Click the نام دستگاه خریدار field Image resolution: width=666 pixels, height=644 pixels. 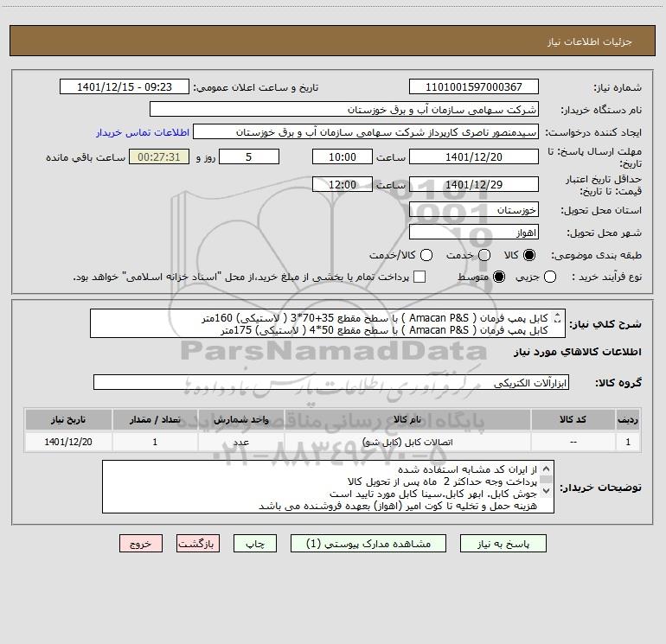(x=344, y=109)
